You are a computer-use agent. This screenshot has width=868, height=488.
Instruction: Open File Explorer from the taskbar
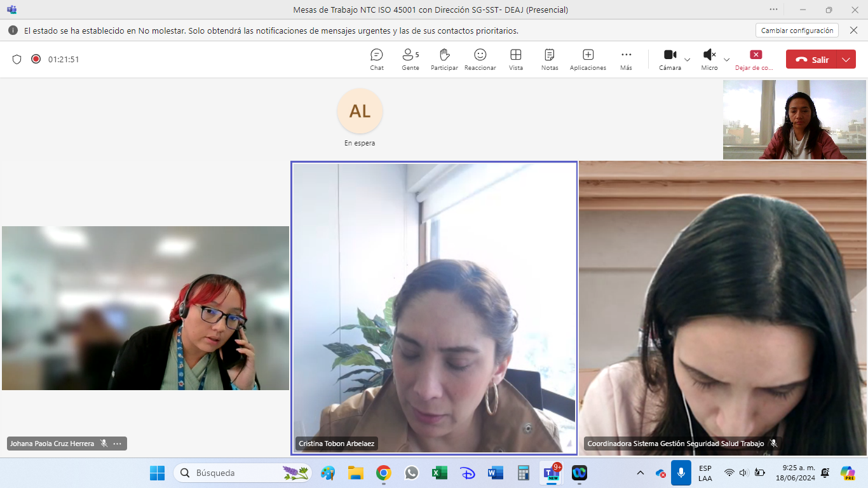point(355,473)
